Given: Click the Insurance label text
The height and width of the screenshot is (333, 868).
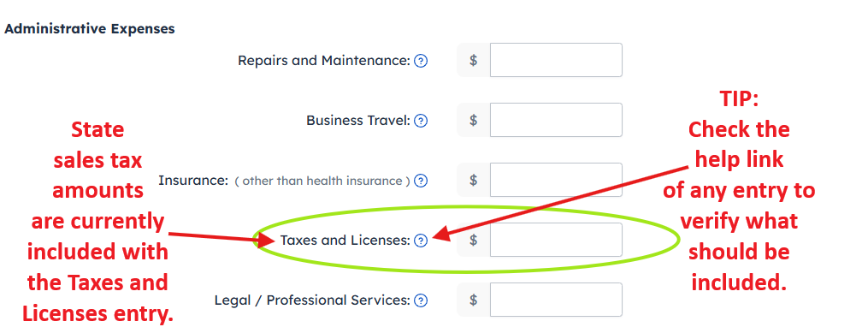Looking at the screenshot, I should tap(192, 181).
